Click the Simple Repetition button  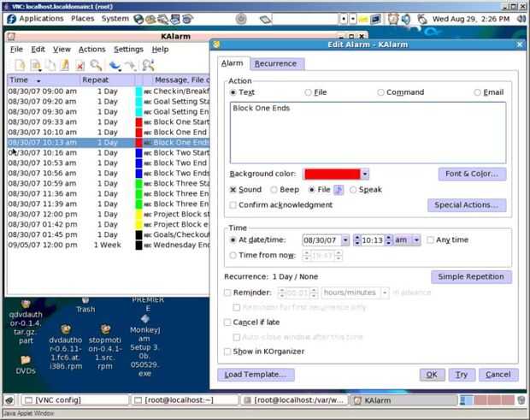pyautogui.click(x=471, y=276)
